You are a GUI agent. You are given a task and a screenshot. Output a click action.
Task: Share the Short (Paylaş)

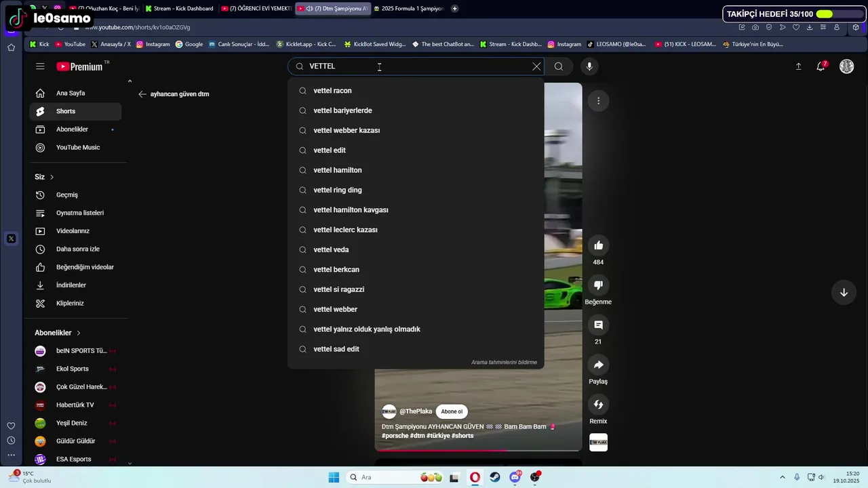click(598, 365)
